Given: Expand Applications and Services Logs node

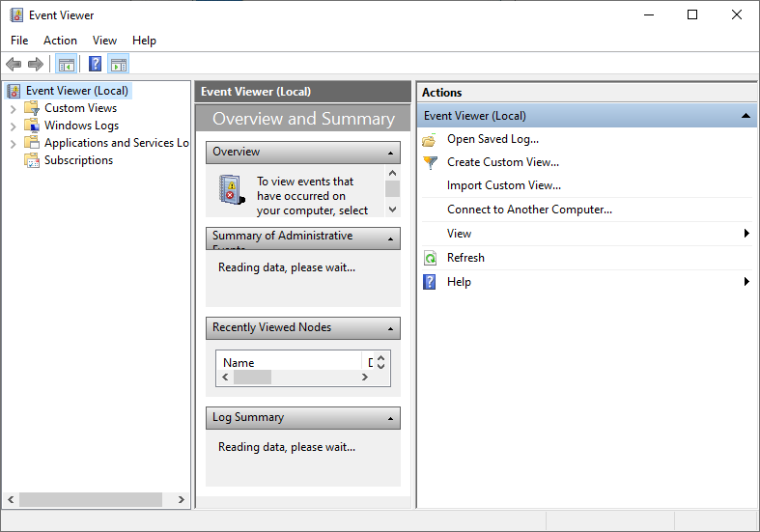Looking at the screenshot, I should (x=14, y=144).
